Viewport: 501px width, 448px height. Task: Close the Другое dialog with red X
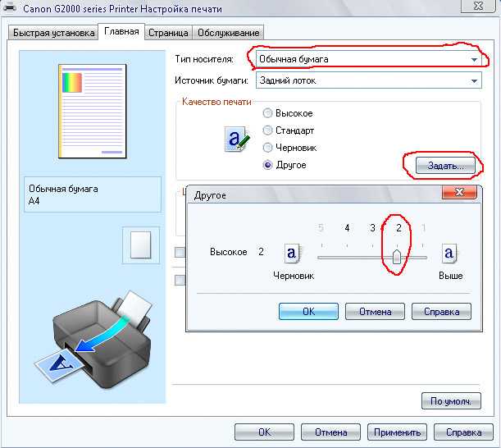coord(459,192)
